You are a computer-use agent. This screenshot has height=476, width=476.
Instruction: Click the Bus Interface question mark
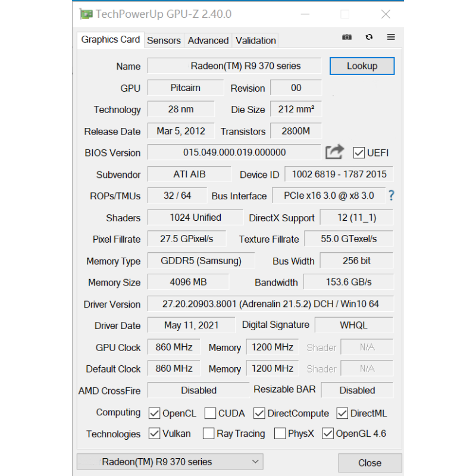tap(392, 195)
